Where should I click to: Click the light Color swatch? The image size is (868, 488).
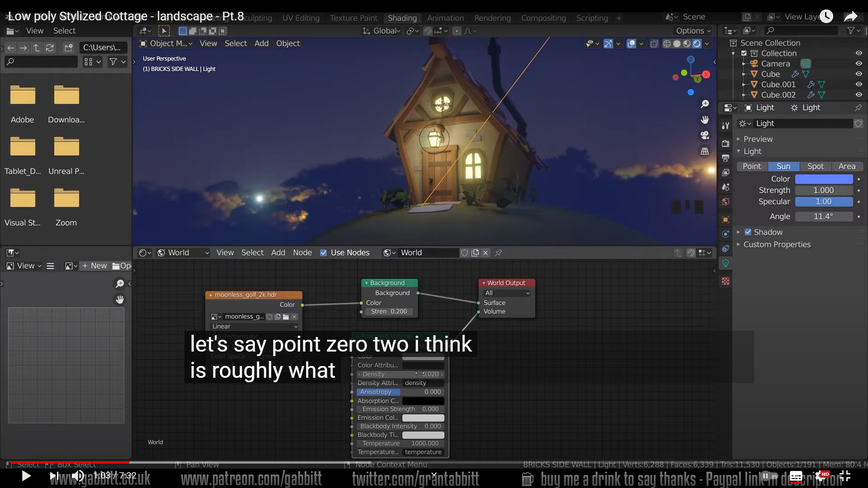[x=824, y=179]
